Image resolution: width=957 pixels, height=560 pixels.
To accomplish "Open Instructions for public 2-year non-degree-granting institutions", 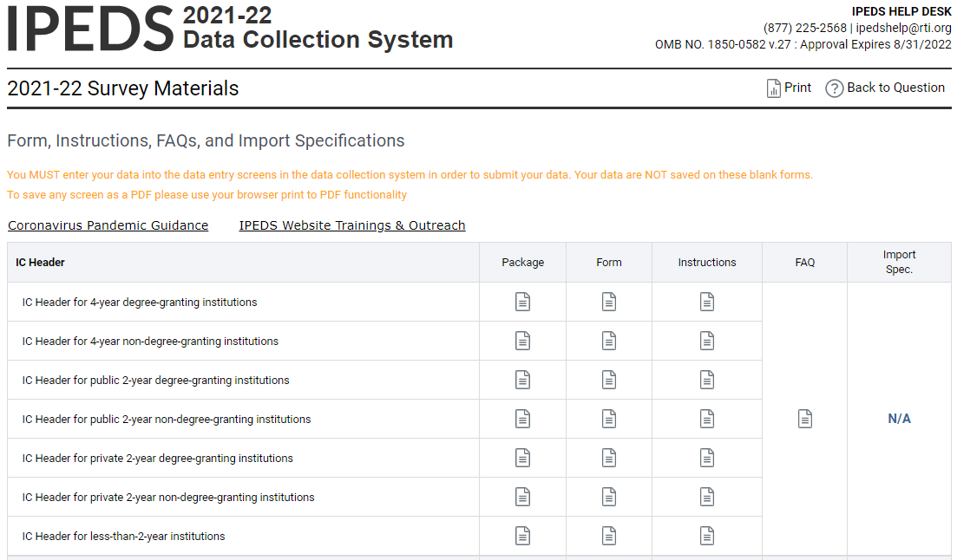I will tap(707, 419).
